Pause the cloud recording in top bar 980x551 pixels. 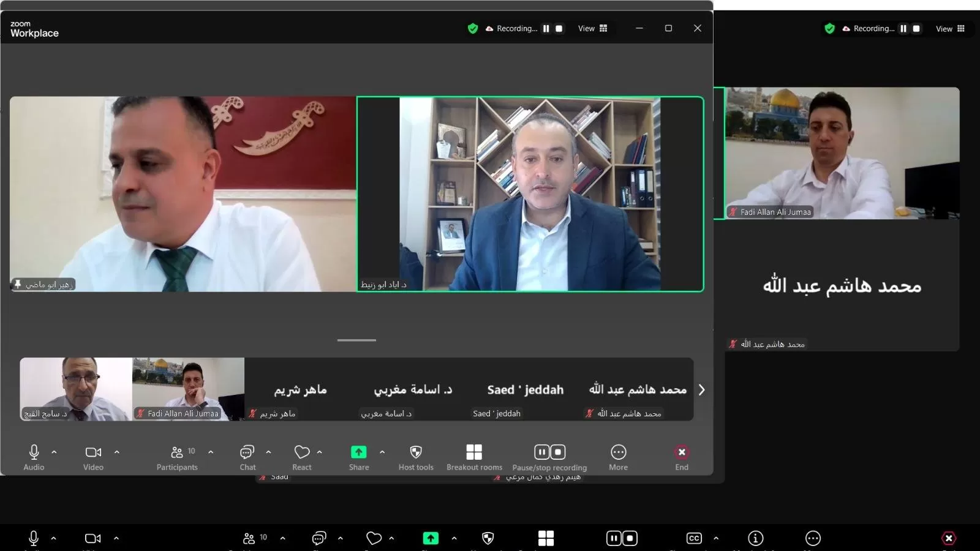(x=546, y=28)
